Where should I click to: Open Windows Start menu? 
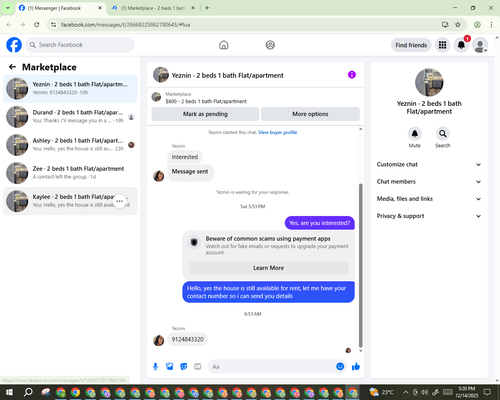point(9,392)
